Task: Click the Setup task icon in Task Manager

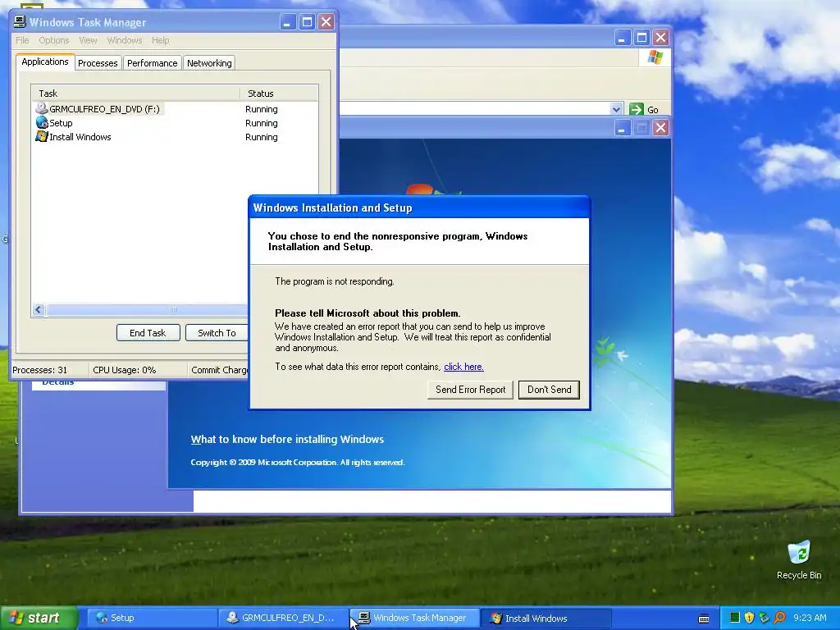Action: 42,123
